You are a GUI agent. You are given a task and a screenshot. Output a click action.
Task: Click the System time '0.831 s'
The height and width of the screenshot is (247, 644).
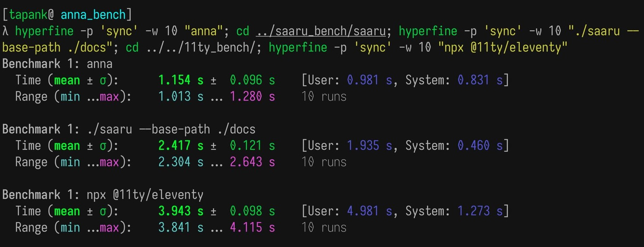point(480,80)
